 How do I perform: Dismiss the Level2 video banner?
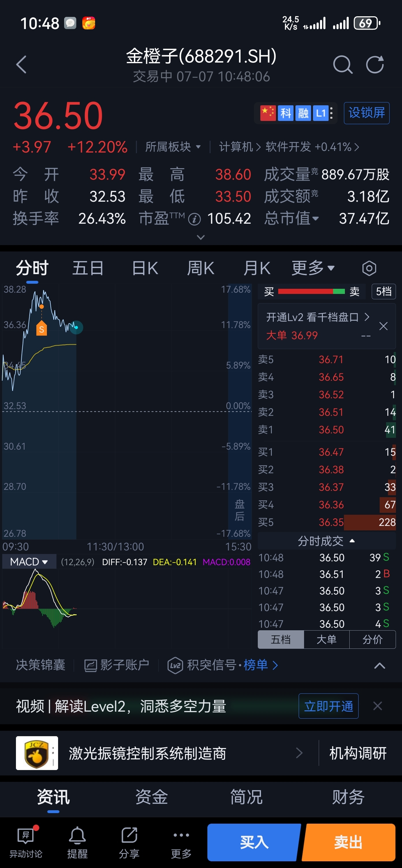[x=378, y=706]
